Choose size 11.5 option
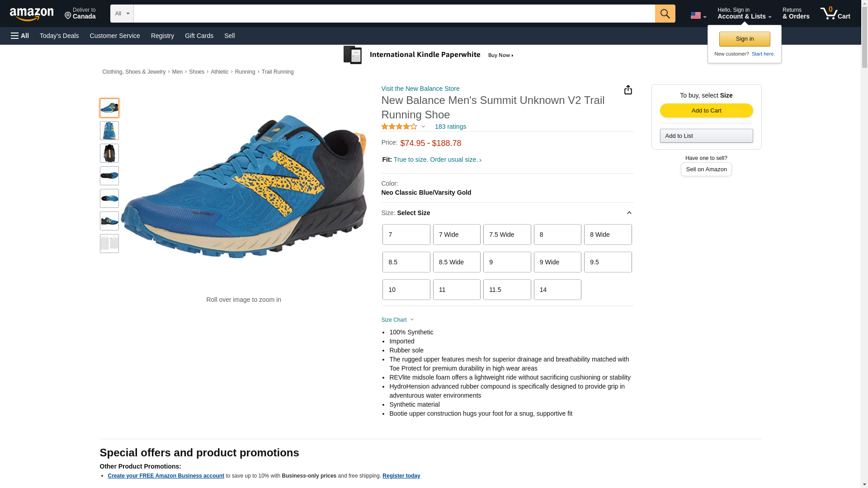The width and height of the screenshot is (868, 488). point(507,290)
